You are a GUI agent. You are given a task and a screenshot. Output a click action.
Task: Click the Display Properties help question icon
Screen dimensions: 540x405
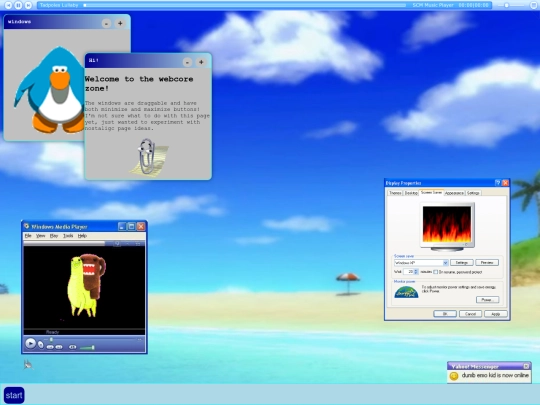pyautogui.click(x=498, y=183)
